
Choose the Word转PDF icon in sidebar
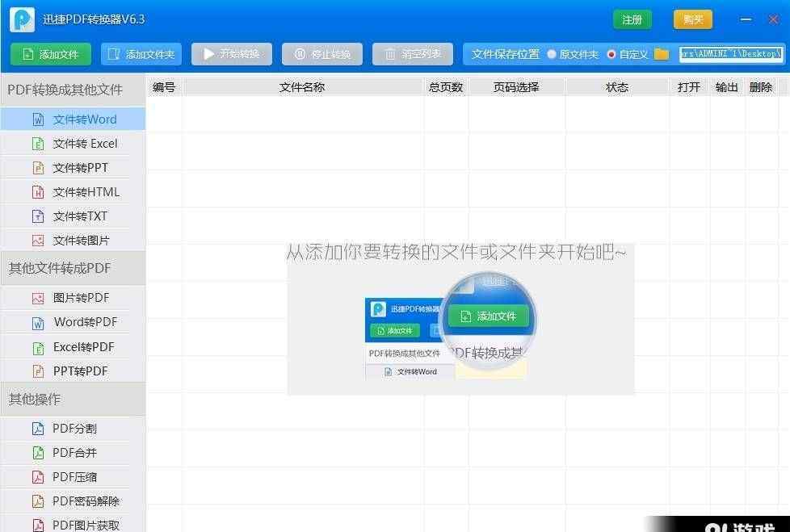tap(38, 323)
